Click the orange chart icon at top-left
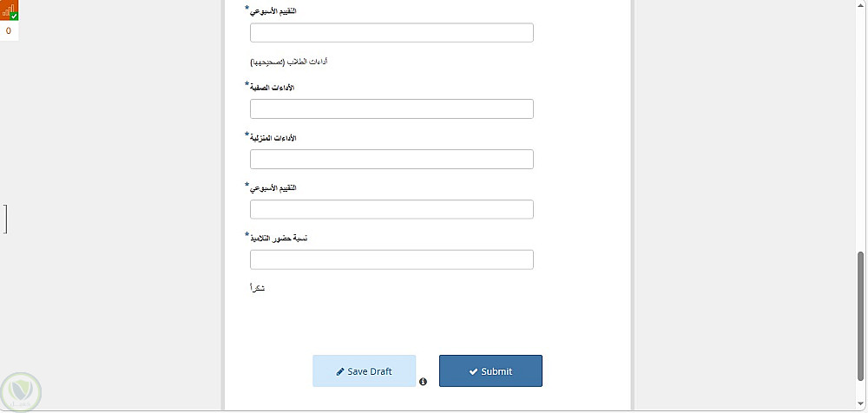Image resolution: width=868 pixels, height=413 pixels. 9,10
